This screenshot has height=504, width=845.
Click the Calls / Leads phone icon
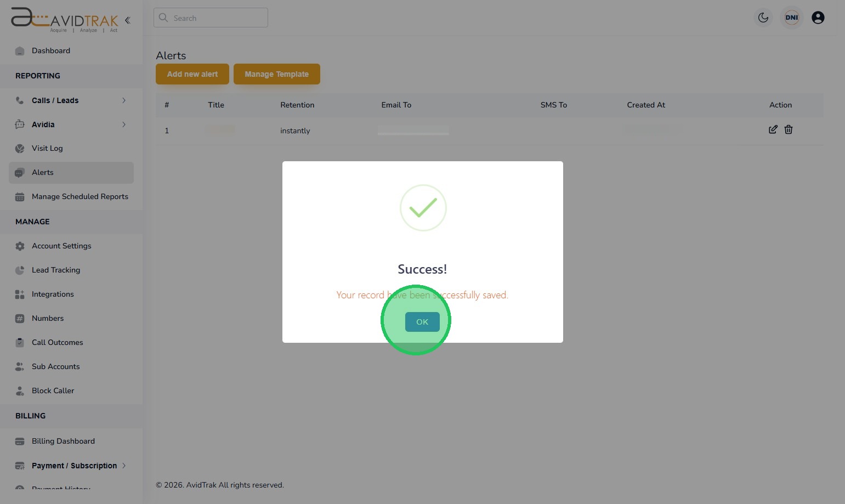click(x=20, y=100)
